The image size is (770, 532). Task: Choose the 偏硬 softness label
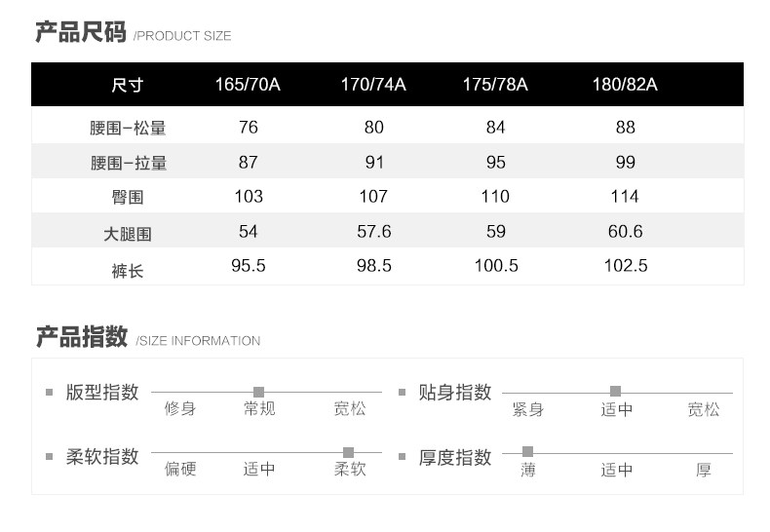click(x=180, y=470)
